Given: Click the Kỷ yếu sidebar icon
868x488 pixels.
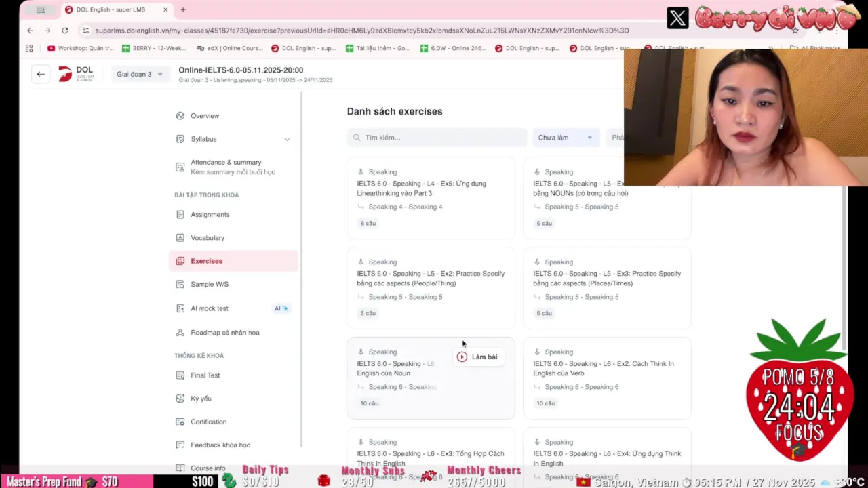Looking at the screenshot, I should (180, 399).
